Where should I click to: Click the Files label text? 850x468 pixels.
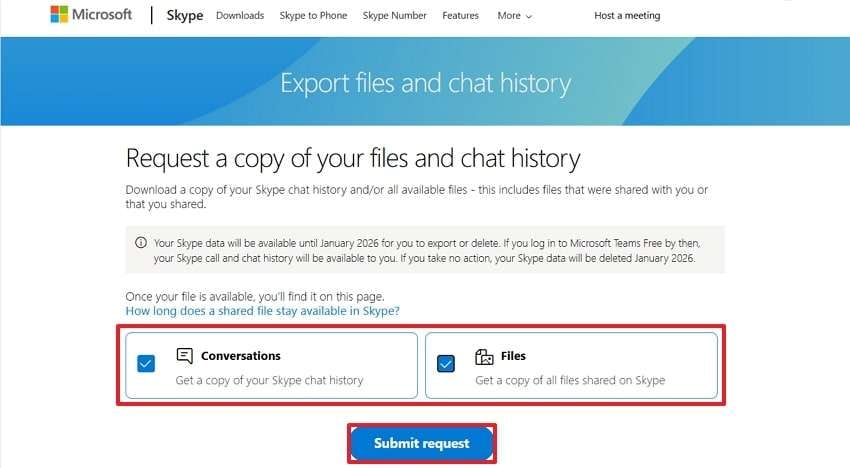click(x=513, y=356)
